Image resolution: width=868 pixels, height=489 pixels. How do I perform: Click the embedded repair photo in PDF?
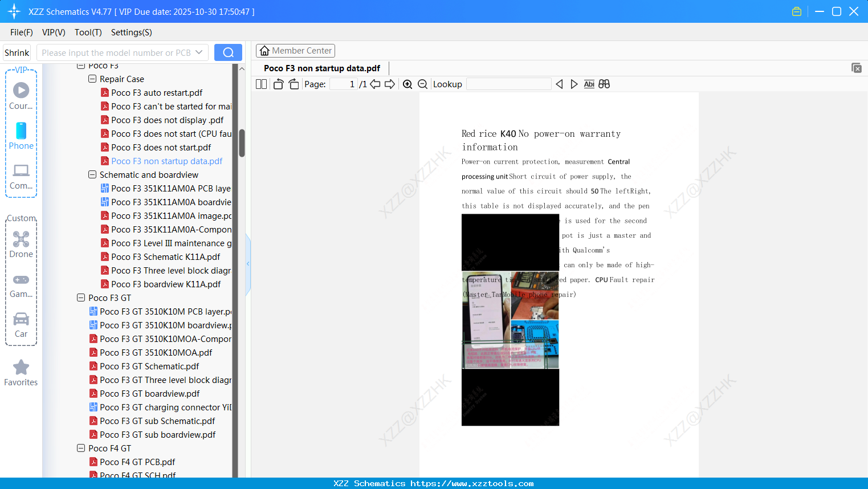tap(510, 320)
